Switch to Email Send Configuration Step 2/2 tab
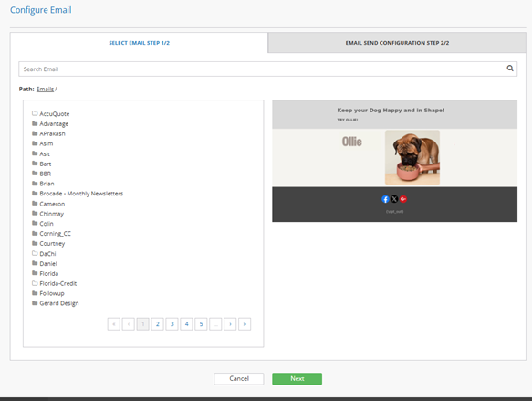The image size is (532, 401). pos(397,43)
